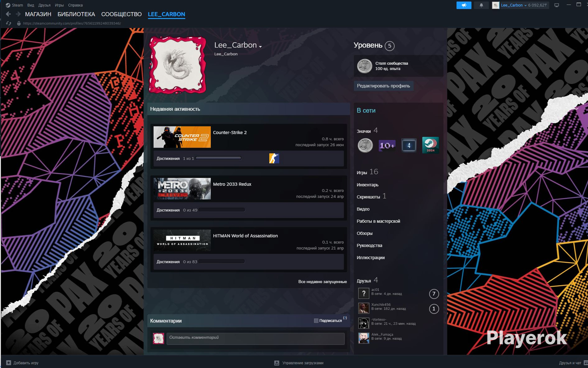Click the silver community pillar badge in Значки
The width and height of the screenshot is (588, 368).
(365, 145)
